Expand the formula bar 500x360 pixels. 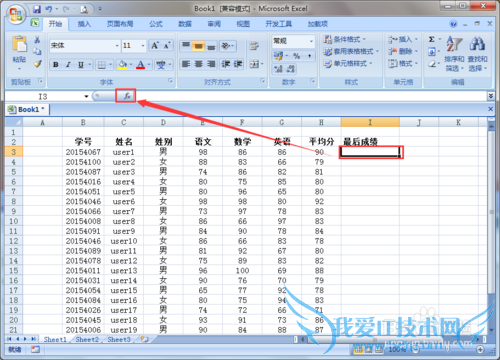[x=491, y=96]
